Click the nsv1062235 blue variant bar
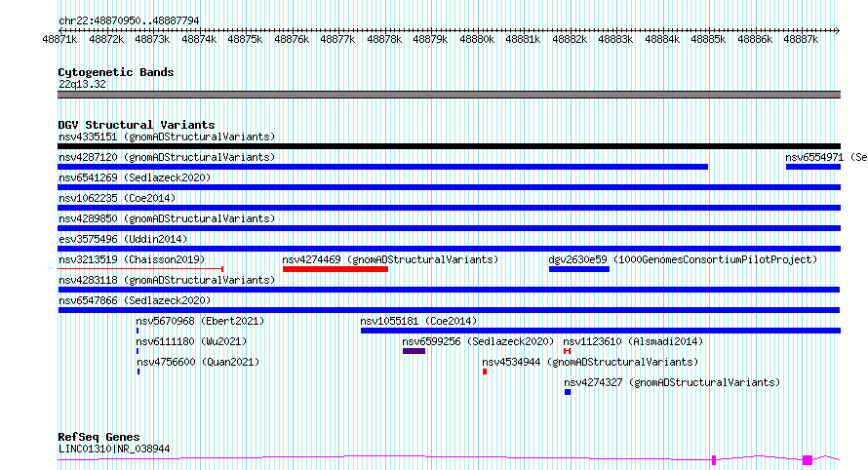Image resolution: width=868 pixels, height=470 pixels. pyautogui.click(x=449, y=208)
